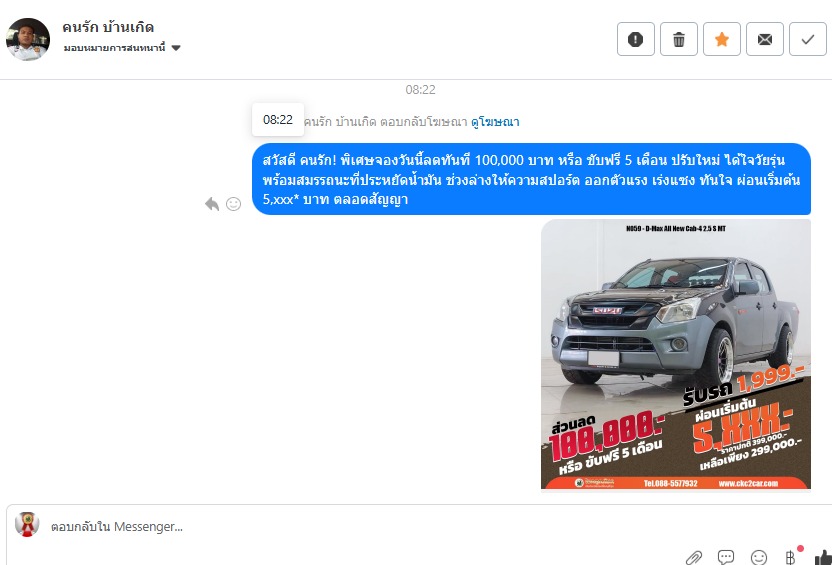Screen dimensions: 832x565
Task: Mark conversation unread with envelope icon
Action: 765,39
